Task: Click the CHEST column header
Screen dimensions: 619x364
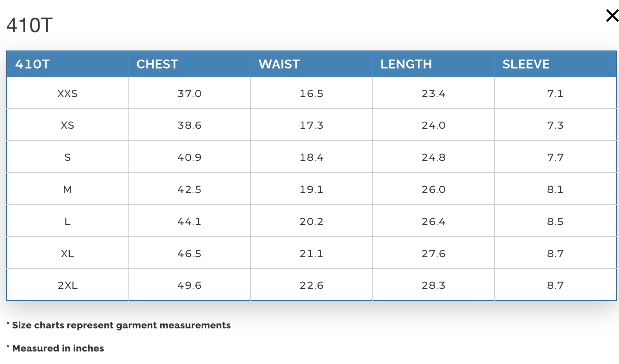Action: pos(157,64)
